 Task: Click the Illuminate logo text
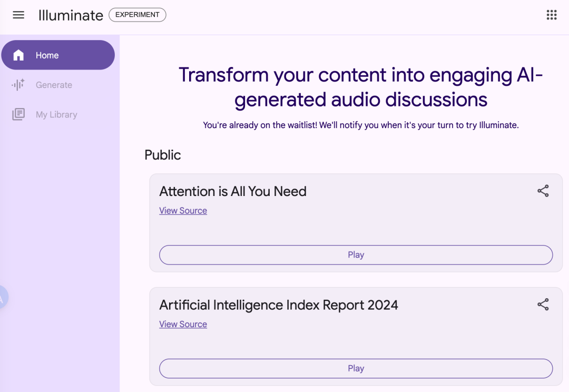(71, 15)
